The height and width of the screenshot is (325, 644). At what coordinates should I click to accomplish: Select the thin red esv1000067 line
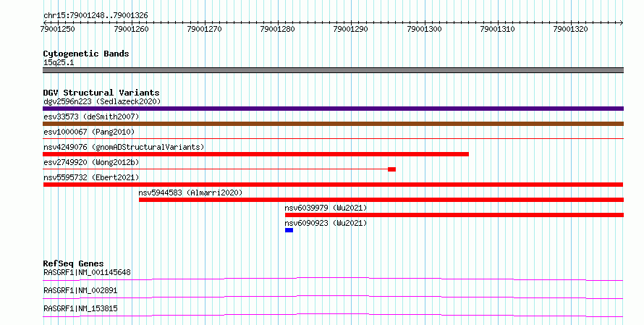[x=333, y=139]
